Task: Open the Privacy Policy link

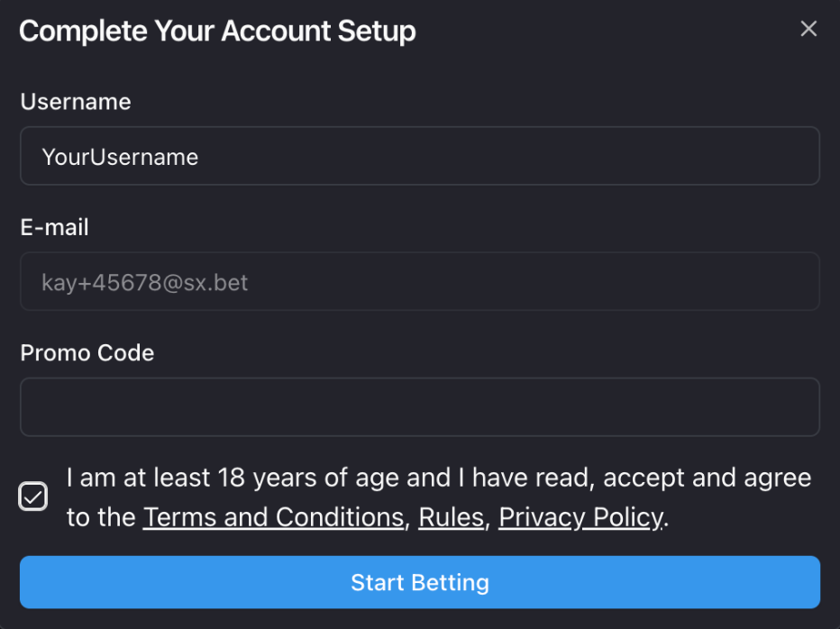Action: (x=580, y=517)
